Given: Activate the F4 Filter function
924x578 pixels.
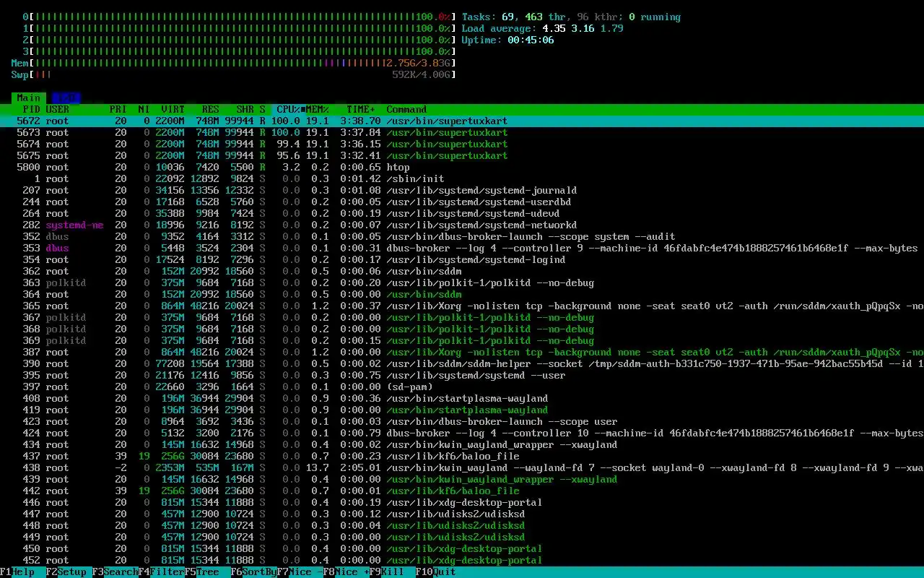Looking at the screenshot, I should coord(162,571).
